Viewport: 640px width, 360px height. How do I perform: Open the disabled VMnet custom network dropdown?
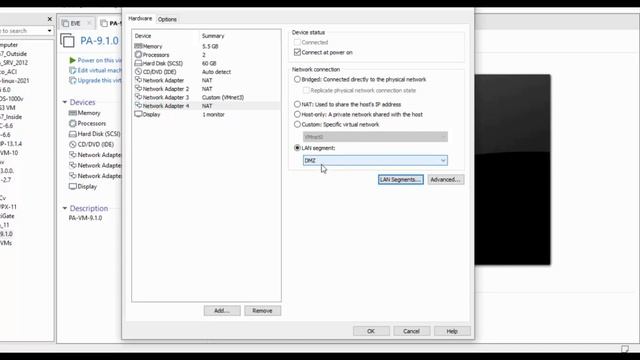click(375, 137)
